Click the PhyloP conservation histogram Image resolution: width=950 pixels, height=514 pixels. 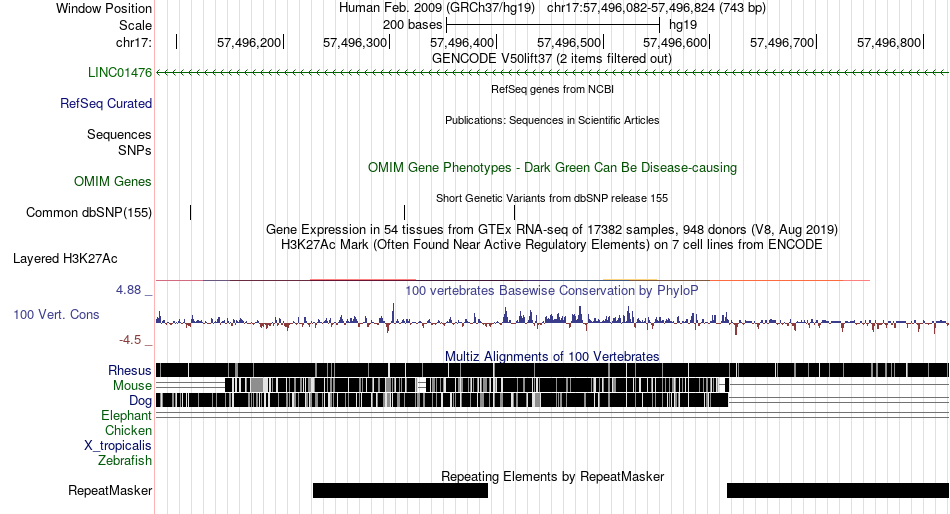[553, 319]
